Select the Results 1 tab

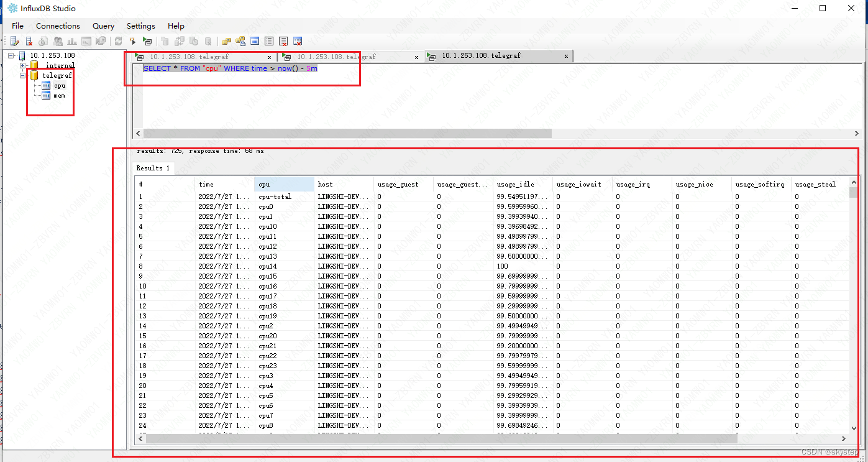coord(153,168)
